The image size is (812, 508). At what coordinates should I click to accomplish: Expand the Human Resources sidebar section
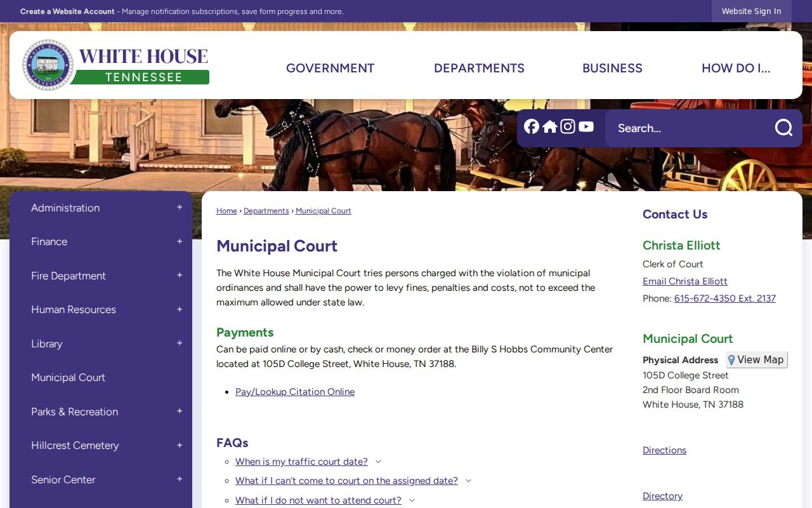[x=180, y=309]
